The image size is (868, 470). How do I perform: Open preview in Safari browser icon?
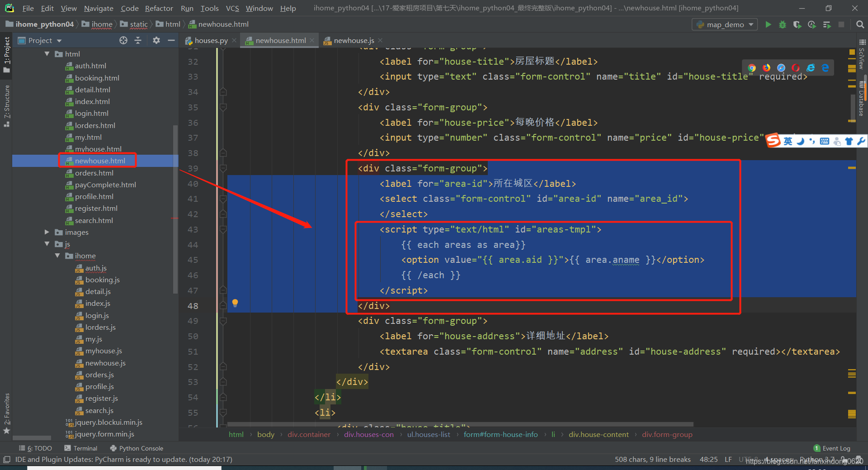pyautogui.click(x=781, y=68)
